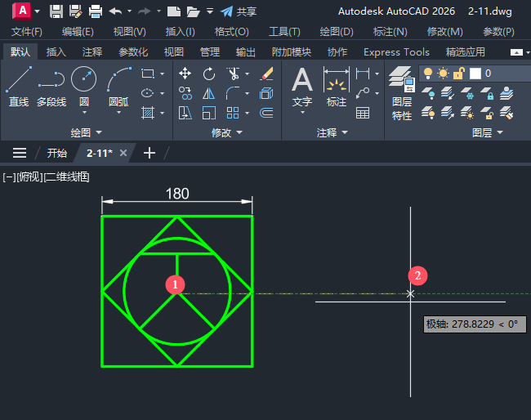Click the layer 0 white color swatch

click(475, 74)
